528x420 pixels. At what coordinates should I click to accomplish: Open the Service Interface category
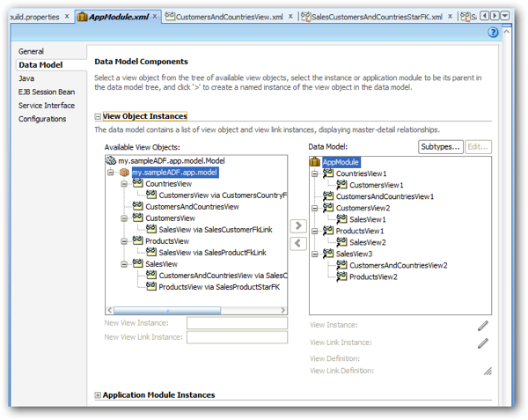pyautogui.click(x=47, y=106)
